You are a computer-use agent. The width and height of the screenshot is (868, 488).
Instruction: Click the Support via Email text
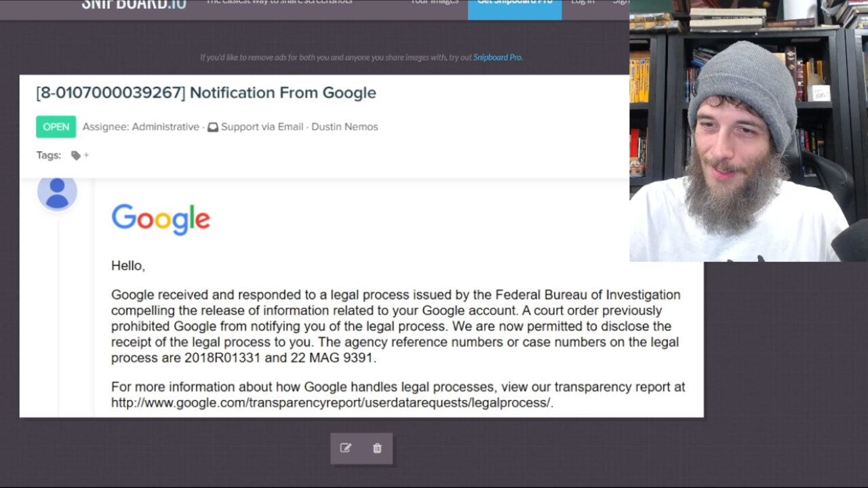[x=262, y=127]
